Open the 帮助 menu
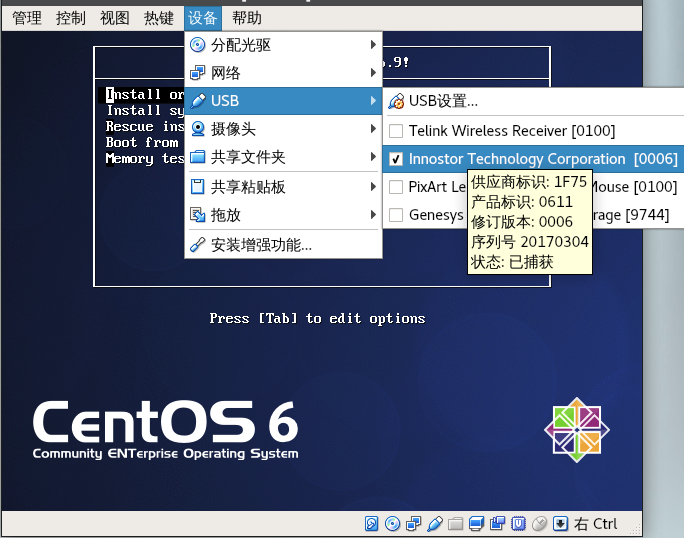Image resolution: width=684 pixels, height=538 pixels. (246, 18)
